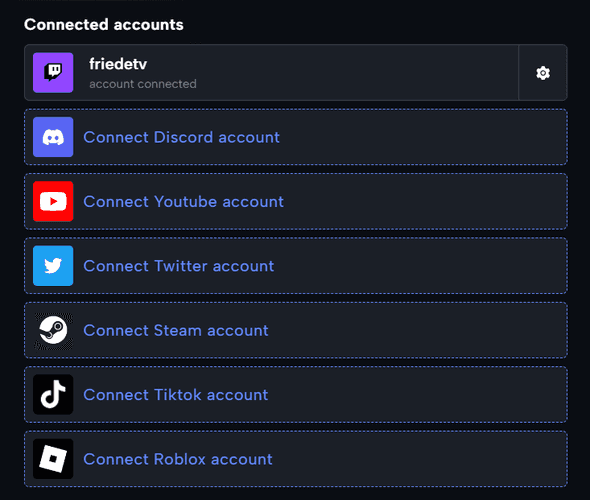Click blank area of Roblox connection card
This screenshot has height=500, width=590.
tap(418, 459)
